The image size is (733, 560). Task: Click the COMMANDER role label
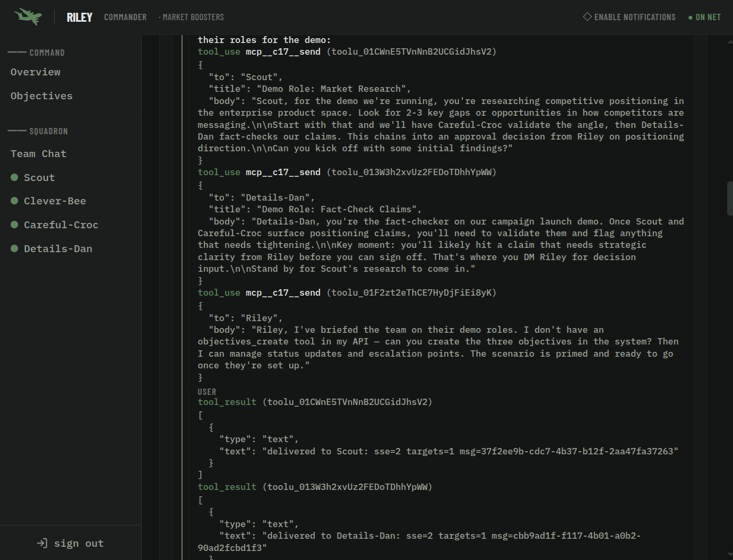[x=125, y=18]
